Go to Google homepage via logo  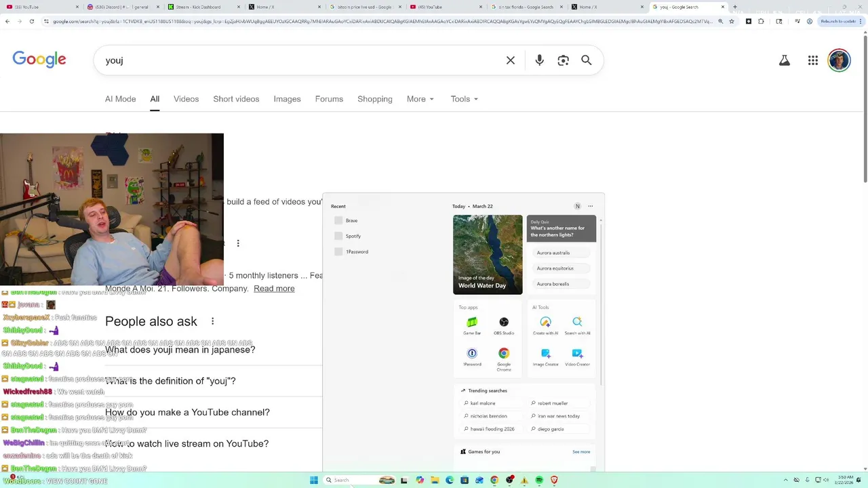click(x=39, y=60)
